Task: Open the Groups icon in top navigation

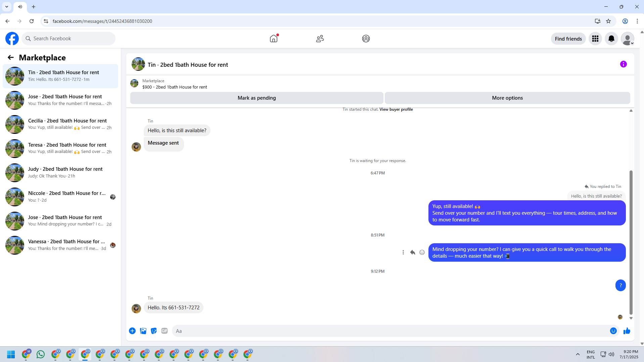Action: point(366,39)
